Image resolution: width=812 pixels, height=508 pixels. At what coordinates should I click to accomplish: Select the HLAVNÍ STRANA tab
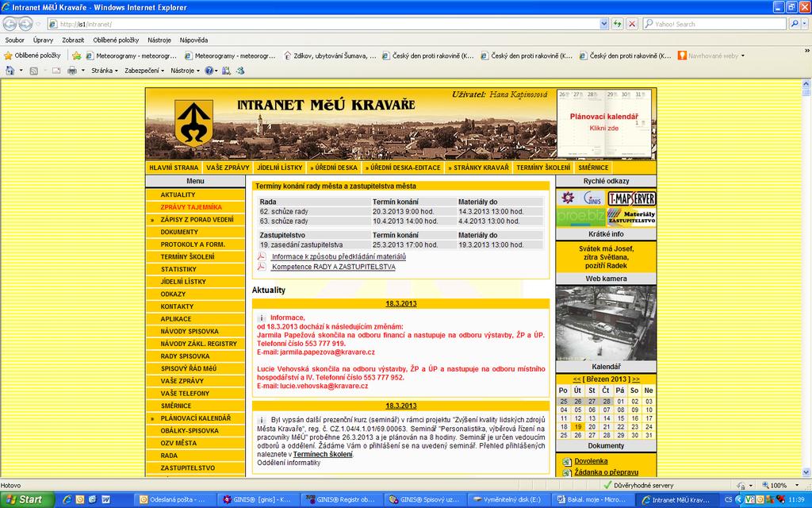tap(174, 167)
